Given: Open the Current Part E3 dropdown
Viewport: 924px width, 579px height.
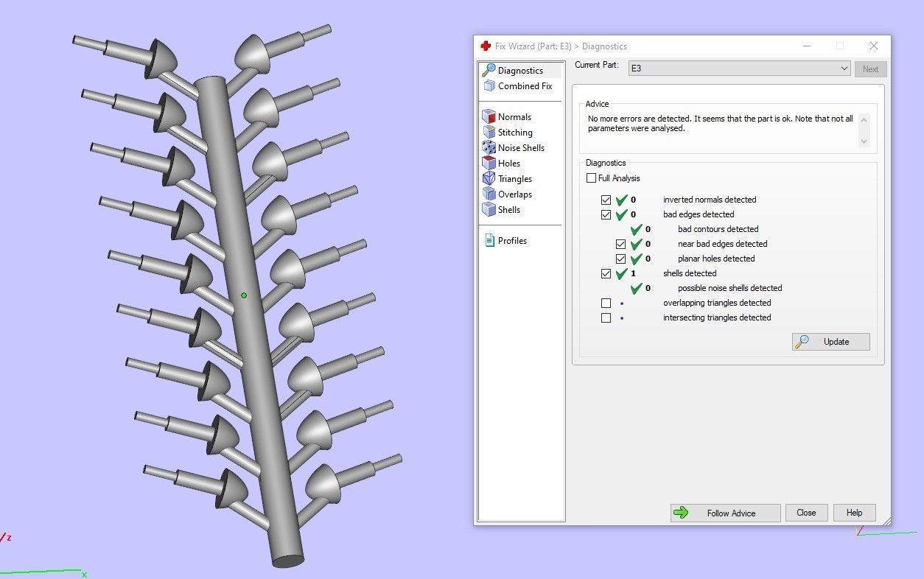Looking at the screenshot, I should [x=739, y=69].
